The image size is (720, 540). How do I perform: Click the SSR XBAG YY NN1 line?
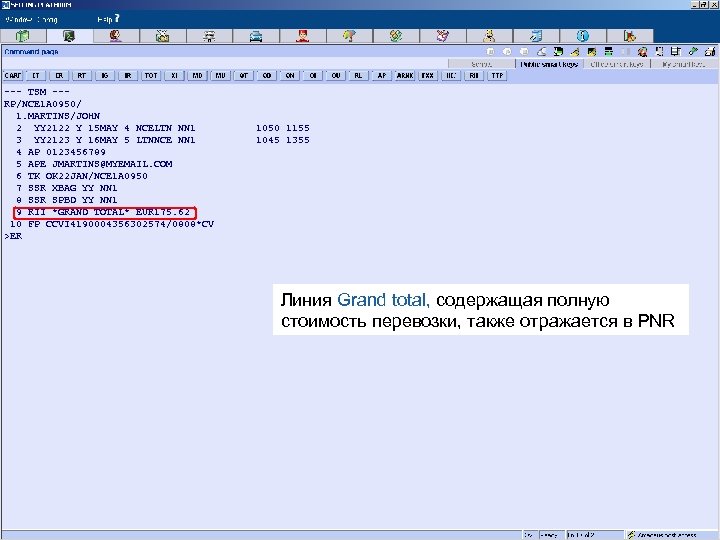67,188
